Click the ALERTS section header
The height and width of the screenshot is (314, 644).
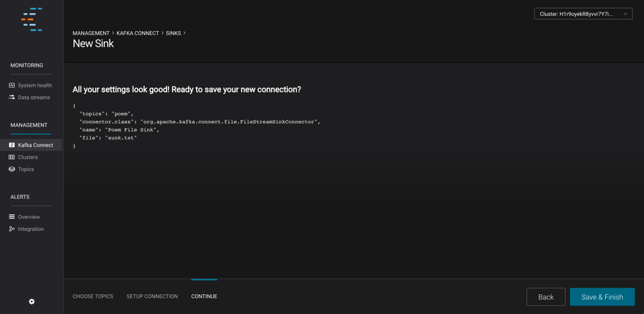(x=20, y=197)
